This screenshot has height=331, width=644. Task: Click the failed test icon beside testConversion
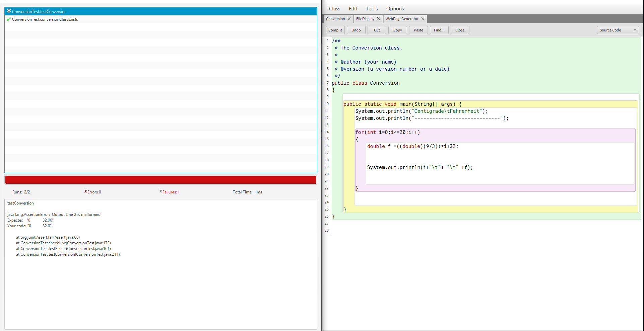click(9, 11)
